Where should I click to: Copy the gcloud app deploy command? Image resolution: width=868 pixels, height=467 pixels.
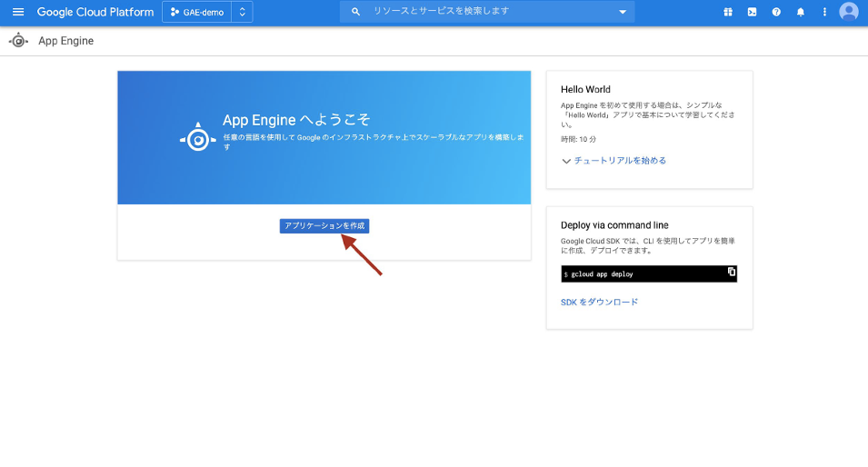coord(732,272)
